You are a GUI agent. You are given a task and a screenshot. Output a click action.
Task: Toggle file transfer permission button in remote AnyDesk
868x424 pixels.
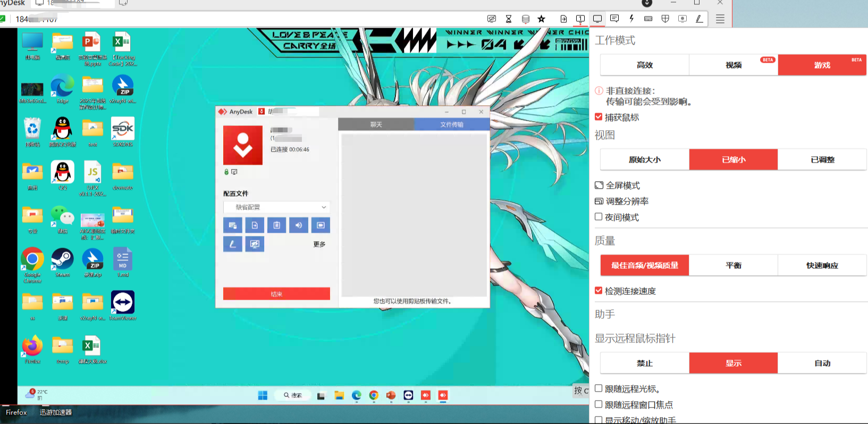tap(255, 225)
